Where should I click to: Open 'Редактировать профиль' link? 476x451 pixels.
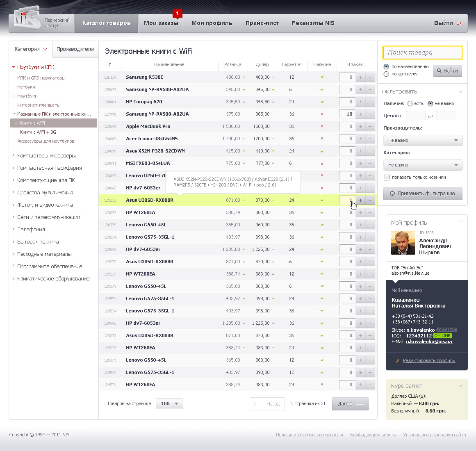click(429, 360)
